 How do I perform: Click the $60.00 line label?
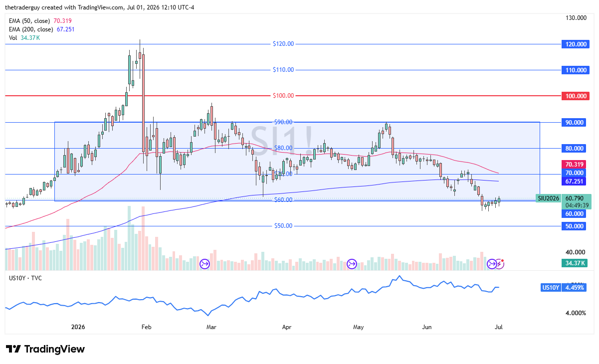click(x=283, y=200)
